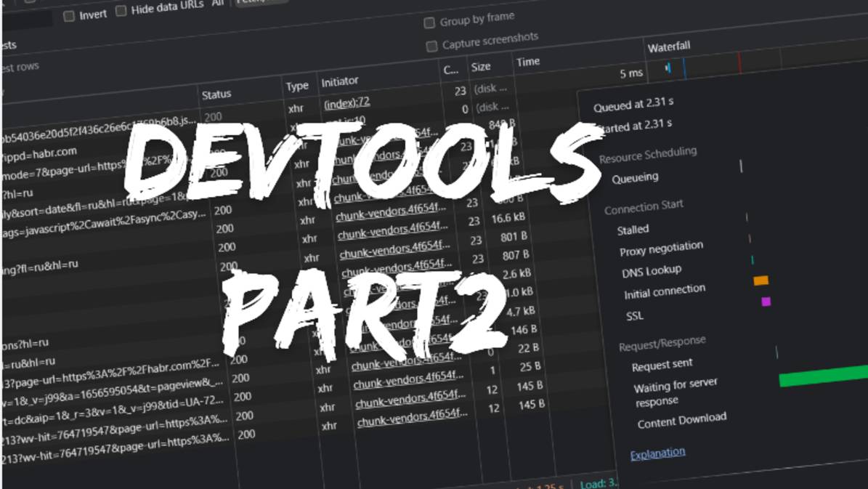Select the request row 'ippd=habr.com'
The image size is (868, 489).
(38, 154)
